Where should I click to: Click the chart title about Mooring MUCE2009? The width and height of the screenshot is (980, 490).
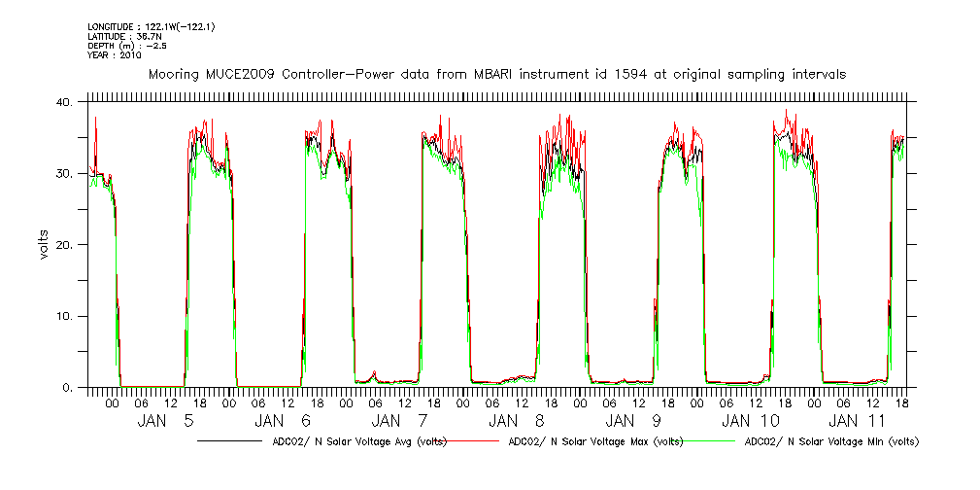point(496,74)
